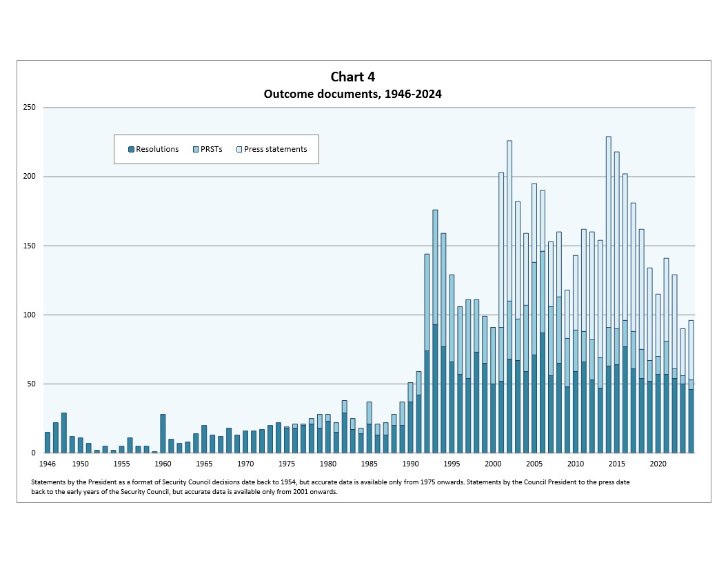Click the 'PRSTs' legend label

click(x=212, y=149)
